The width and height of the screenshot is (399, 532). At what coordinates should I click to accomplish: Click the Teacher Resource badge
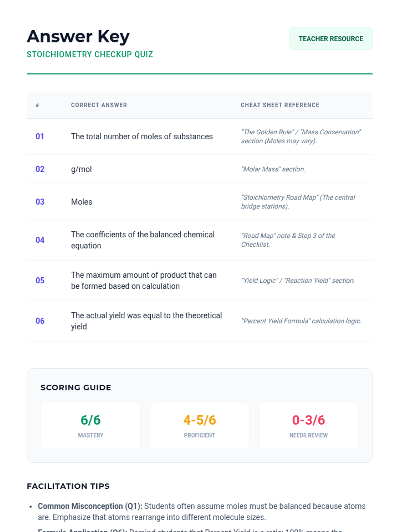(x=331, y=39)
